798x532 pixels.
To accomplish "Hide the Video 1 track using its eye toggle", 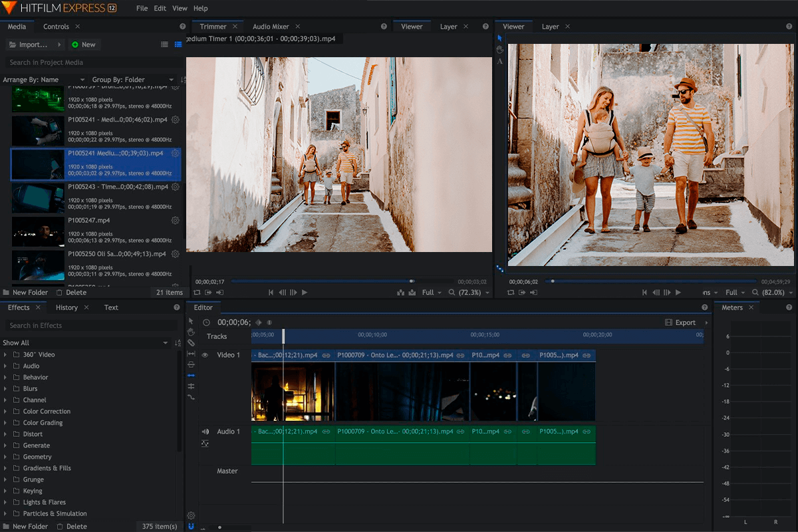I will pyautogui.click(x=205, y=354).
